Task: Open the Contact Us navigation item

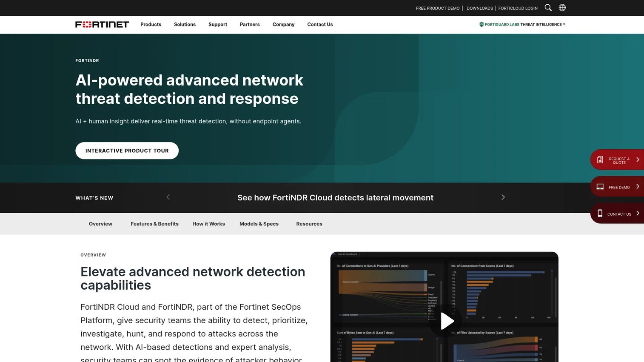Action: (x=320, y=25)
